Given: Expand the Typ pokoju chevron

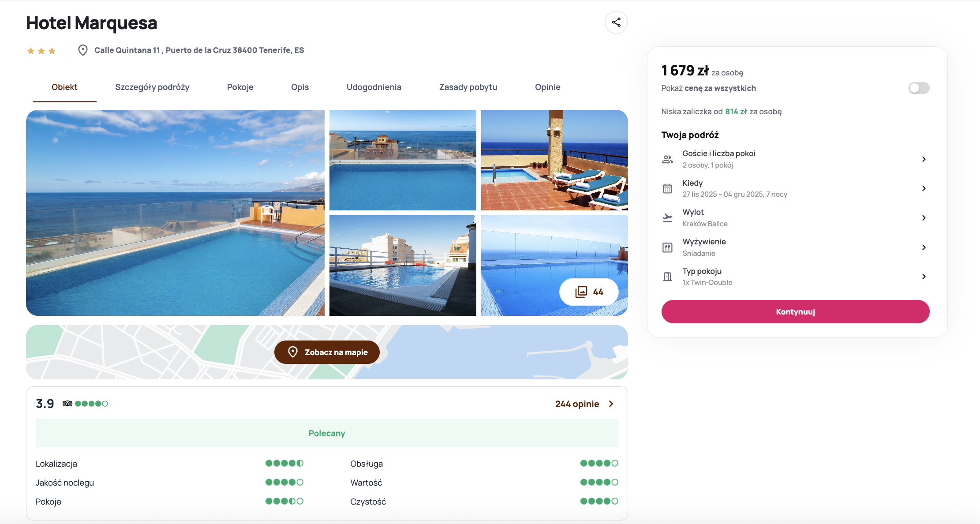Looking at the screenshot, I should coord(924,277).
